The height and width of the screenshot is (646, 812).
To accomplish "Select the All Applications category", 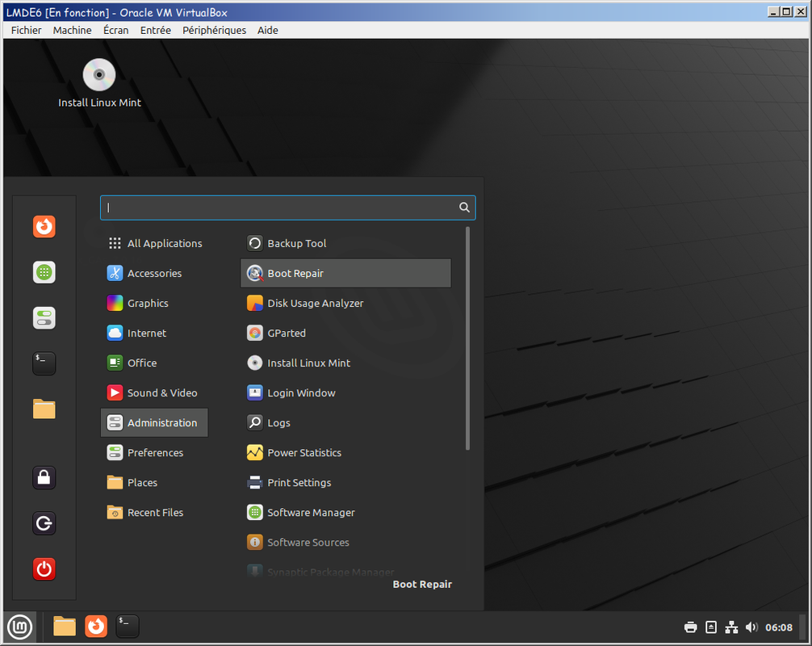I will tap(154, 244).
